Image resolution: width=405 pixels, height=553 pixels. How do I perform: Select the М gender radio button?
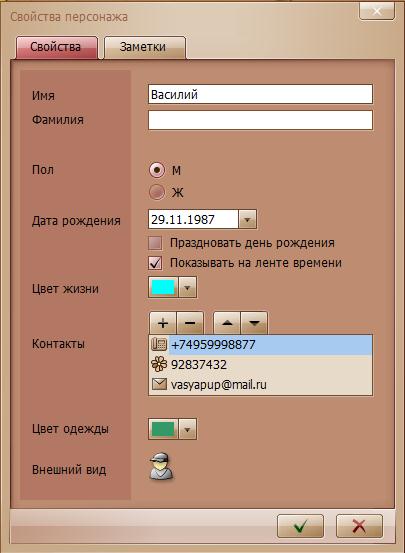157,170
